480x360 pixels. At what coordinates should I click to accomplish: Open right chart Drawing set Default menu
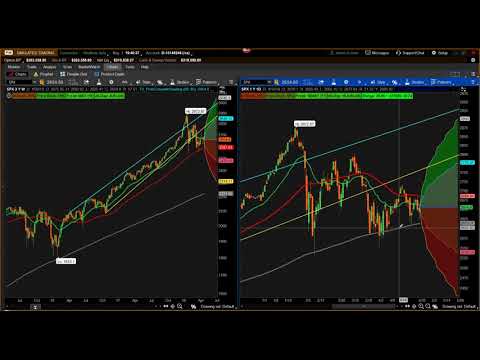459,306
